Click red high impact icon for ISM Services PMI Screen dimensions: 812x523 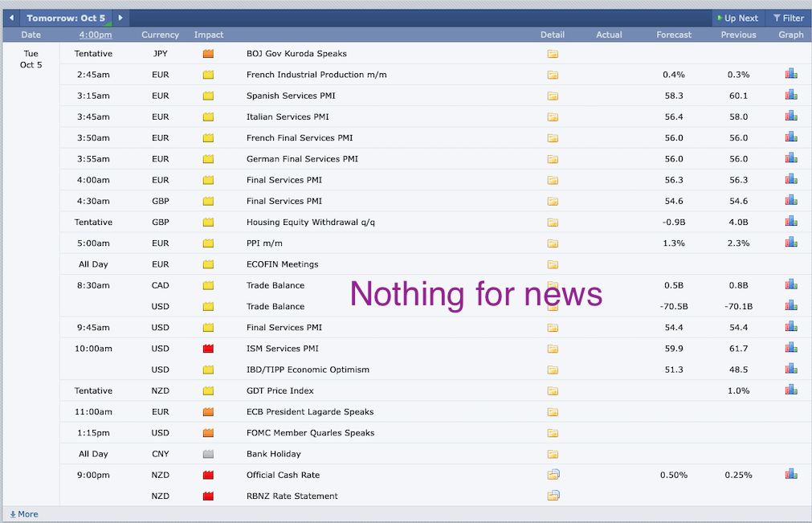point(208,349)
